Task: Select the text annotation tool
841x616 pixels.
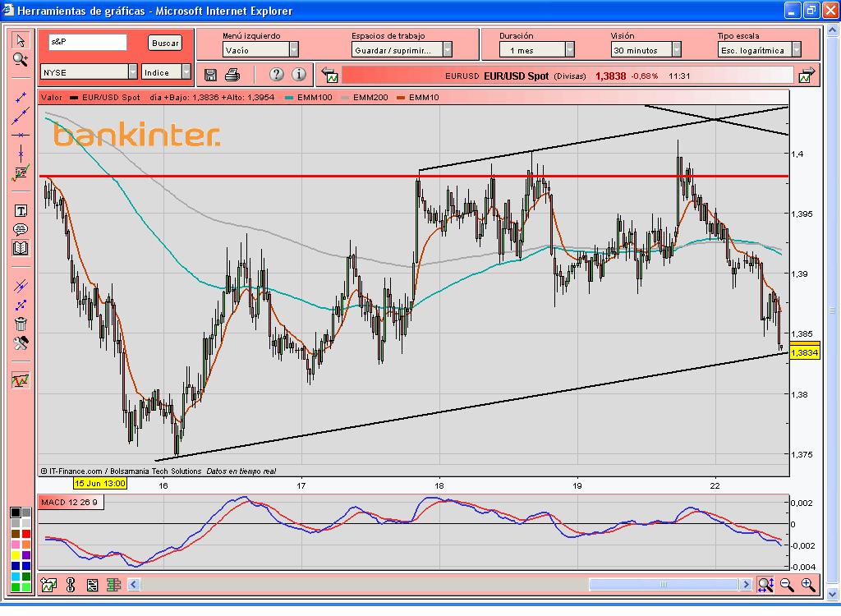Action: [21, 211]
